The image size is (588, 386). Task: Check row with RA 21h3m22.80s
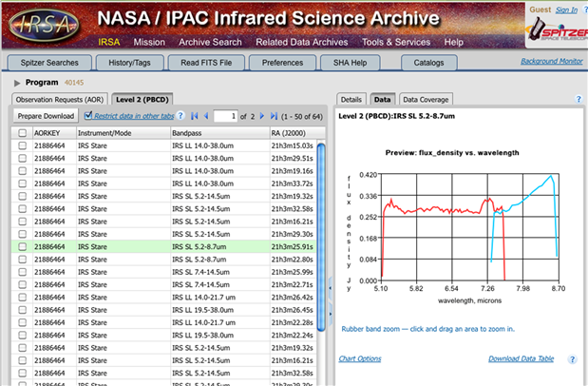click(x=23, y=260)
